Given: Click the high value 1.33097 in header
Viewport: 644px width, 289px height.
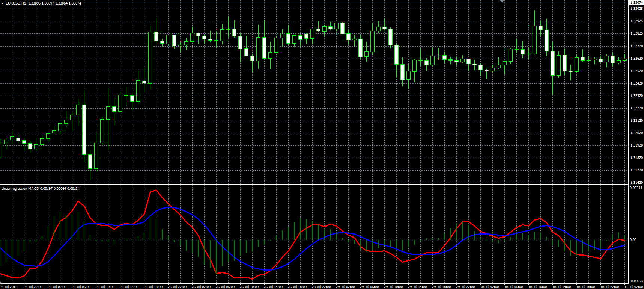Looking at the screenshot, I should click(48, 3).
